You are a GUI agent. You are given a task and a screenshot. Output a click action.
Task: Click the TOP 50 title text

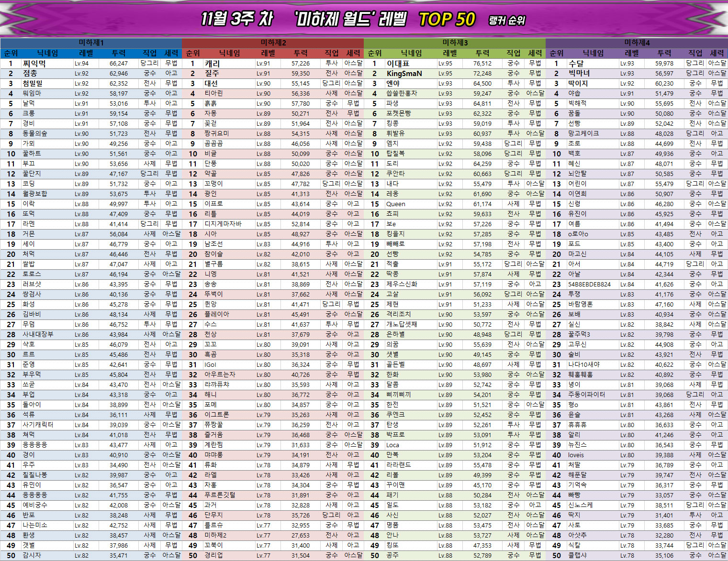pos(447,20)
